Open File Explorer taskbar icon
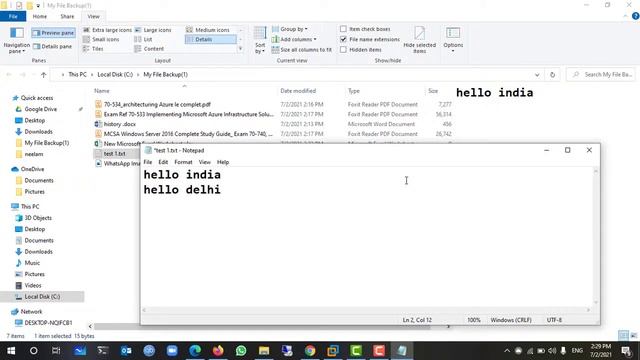The width and height of the screenshot is (640, 360). 264,351
